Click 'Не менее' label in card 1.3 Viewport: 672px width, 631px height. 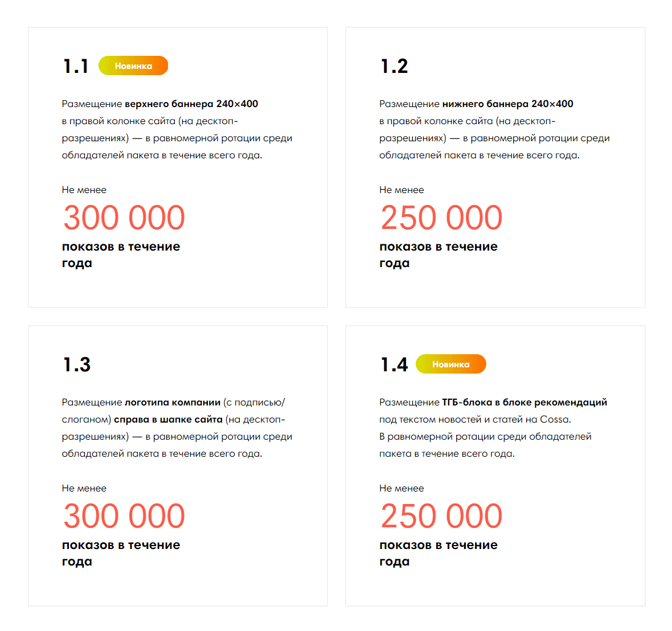click(84, 488)
